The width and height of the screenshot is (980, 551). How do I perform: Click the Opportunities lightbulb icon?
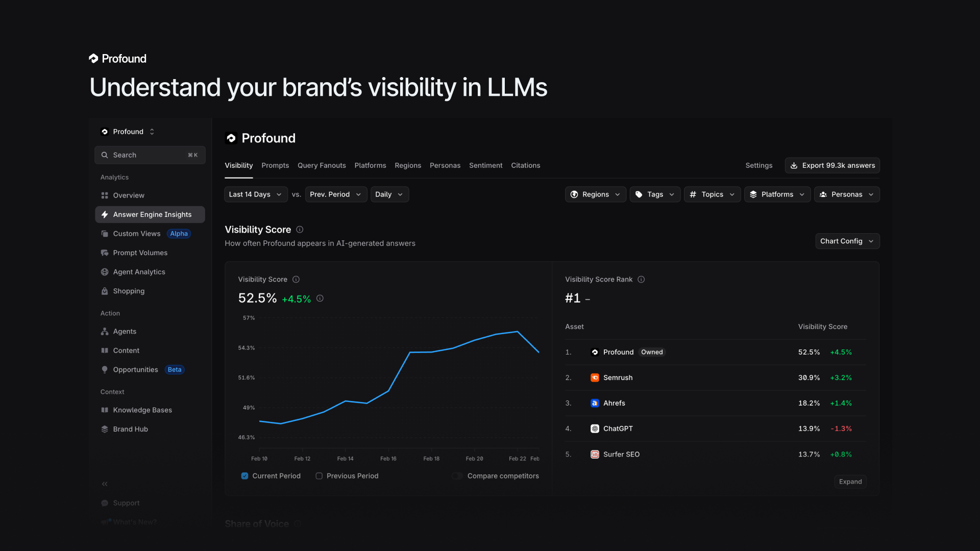coord(105,370)
